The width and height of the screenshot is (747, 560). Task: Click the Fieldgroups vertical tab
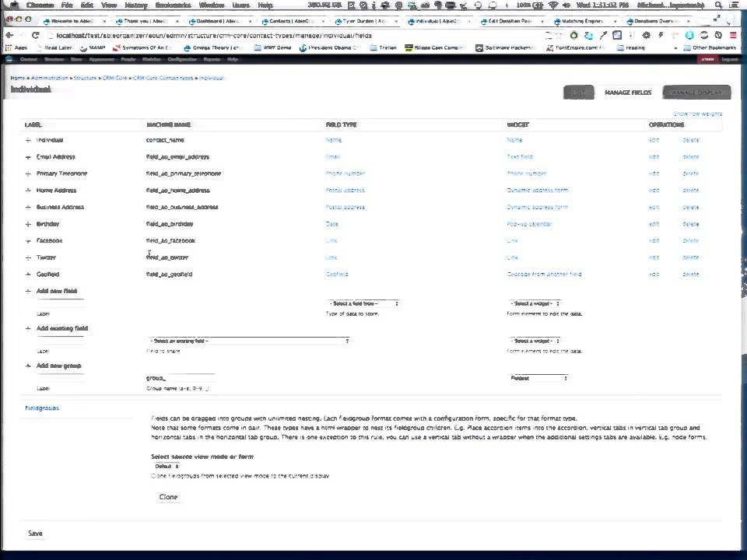point(42,408)
